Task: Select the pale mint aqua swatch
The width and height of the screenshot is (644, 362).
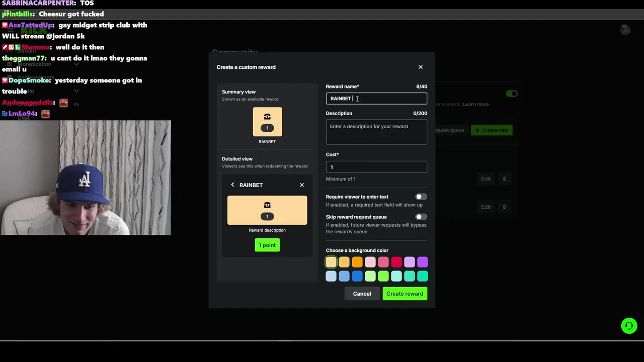Action: pyautogui.click(x=396, y=276)
